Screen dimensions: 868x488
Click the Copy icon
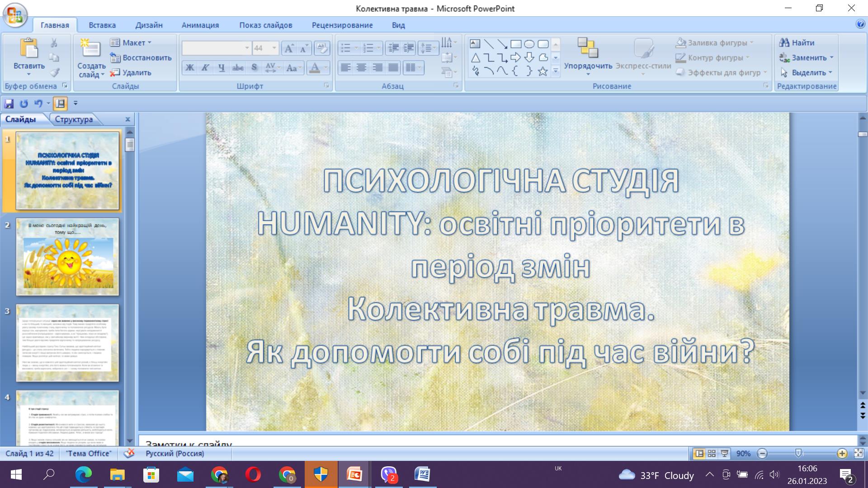tap(54, 57)
